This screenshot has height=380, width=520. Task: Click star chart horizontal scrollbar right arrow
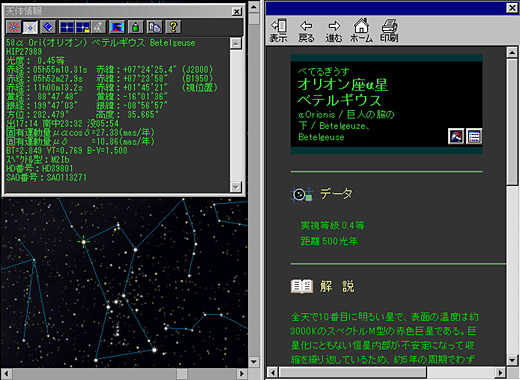coord(242,374)
